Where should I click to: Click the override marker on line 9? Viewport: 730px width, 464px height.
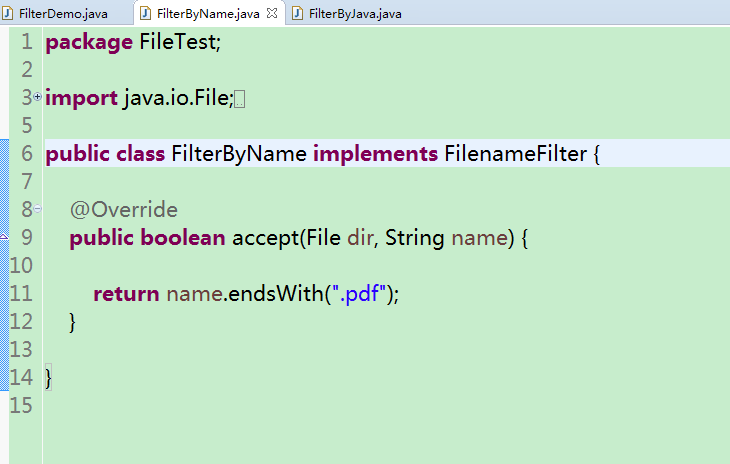pos(4,237)
